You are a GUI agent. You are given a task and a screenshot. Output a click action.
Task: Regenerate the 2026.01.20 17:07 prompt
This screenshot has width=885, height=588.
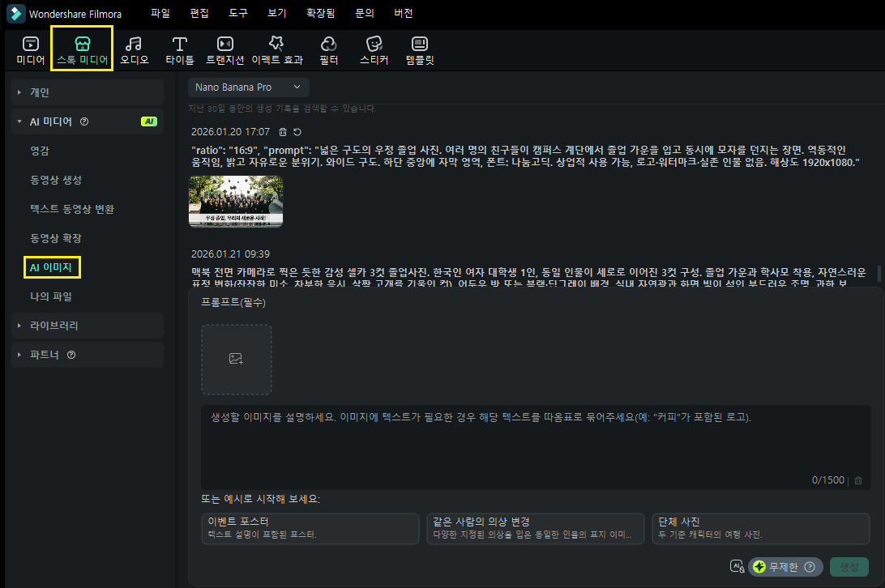point(297,131)
